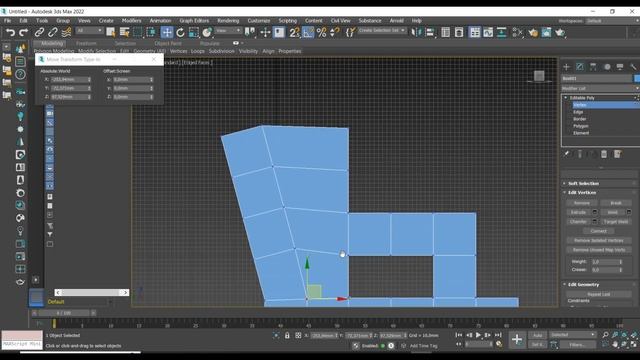
Task: Open the Graph Editors menu
Action: coord(194,20)
